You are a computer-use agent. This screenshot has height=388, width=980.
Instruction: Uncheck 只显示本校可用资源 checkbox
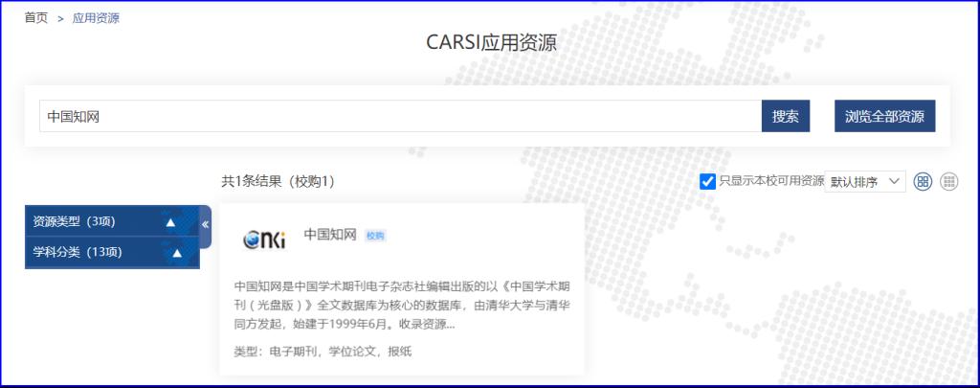coord(708,181)
